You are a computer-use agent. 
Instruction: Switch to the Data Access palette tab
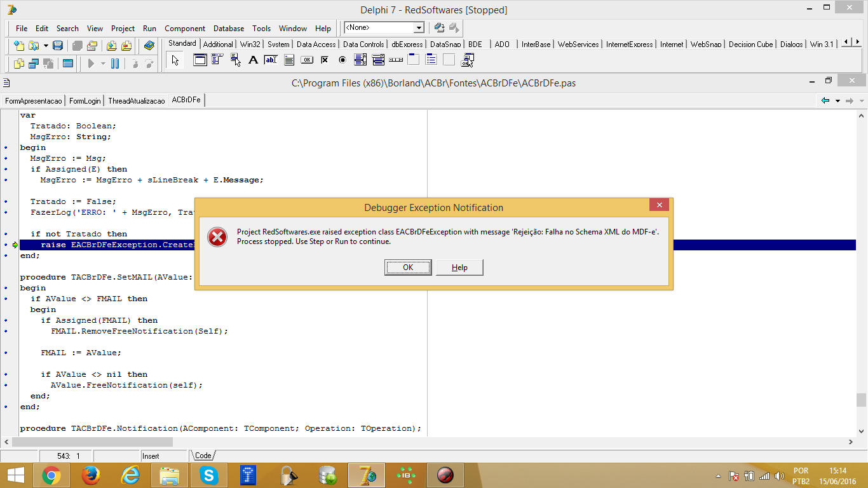point(316,44)
